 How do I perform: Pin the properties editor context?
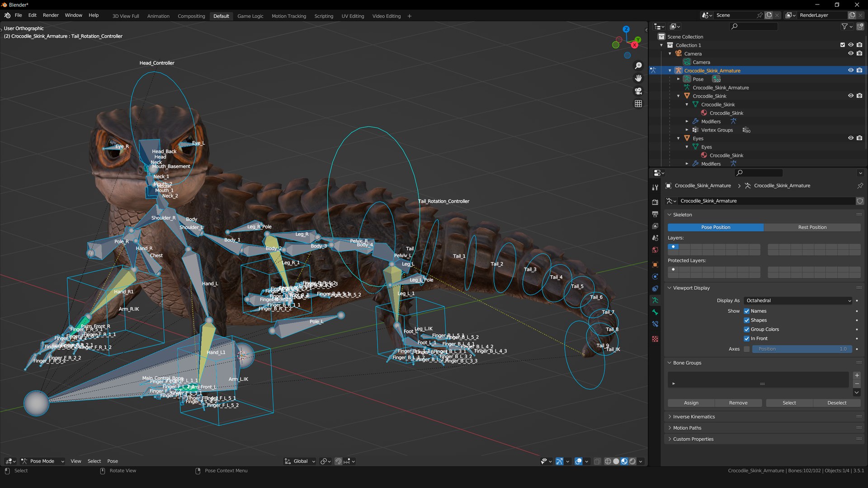[860, 186]
